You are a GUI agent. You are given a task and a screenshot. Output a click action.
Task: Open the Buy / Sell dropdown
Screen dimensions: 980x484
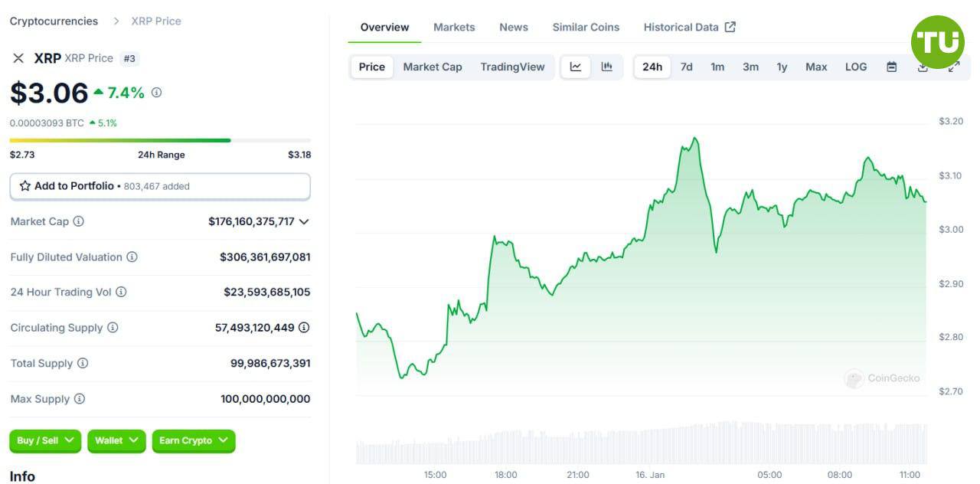45,440
